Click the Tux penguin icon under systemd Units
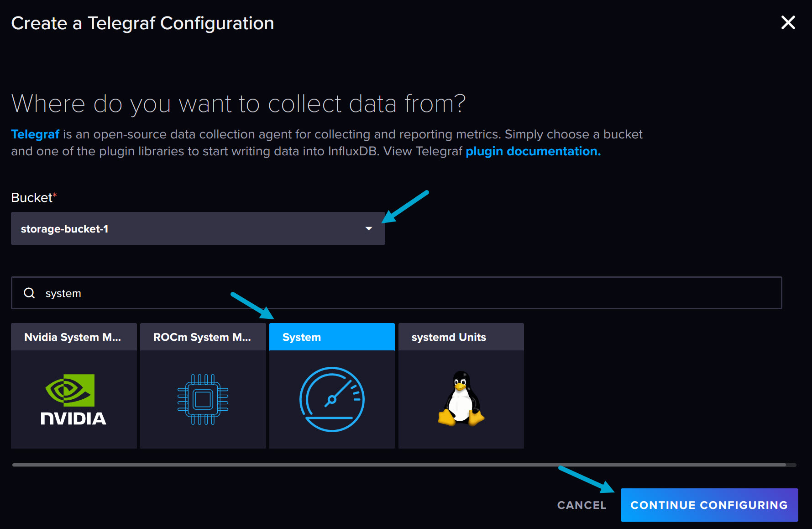This screenshot has height=529, width=812. coord(461,399)
